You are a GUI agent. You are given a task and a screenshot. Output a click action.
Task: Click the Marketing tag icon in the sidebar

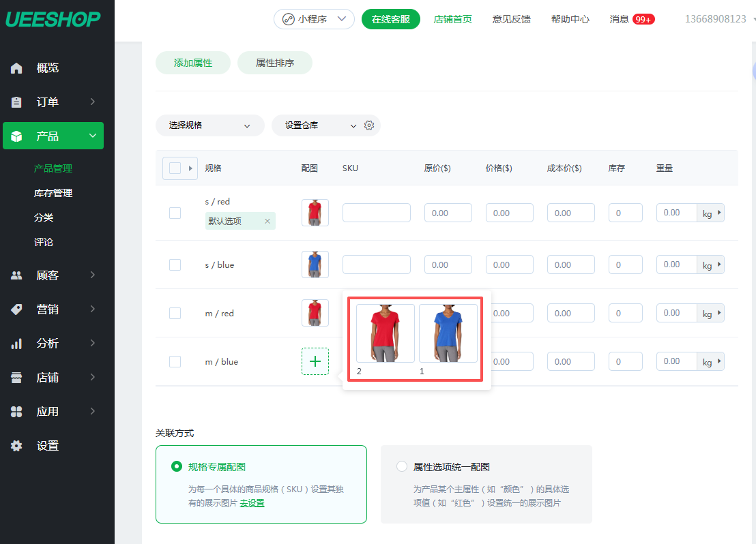tap(17, 309)
